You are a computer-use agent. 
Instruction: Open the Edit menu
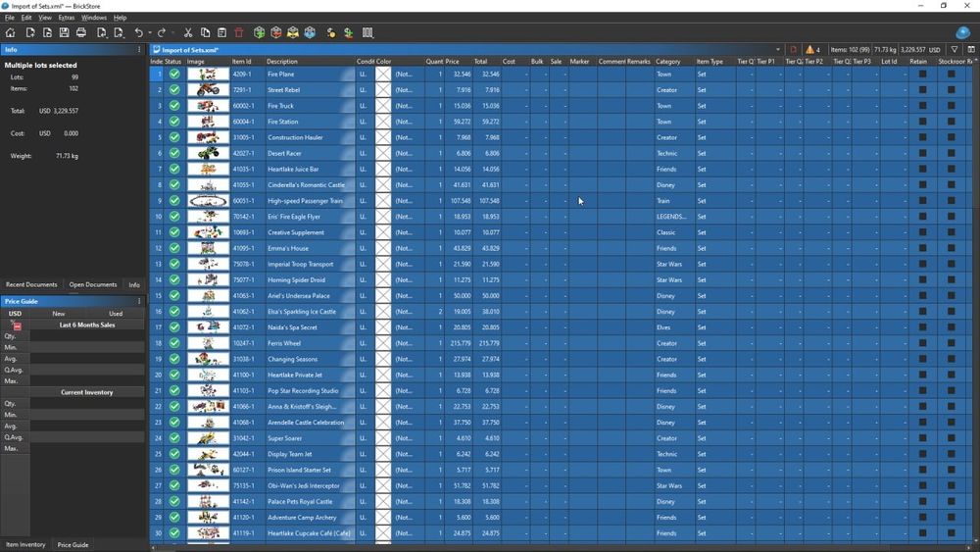pos(26,18)
